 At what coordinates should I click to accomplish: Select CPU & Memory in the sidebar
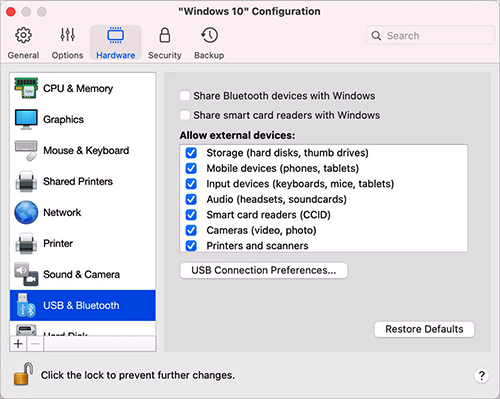pyautogui.click(x=83, y=88)
